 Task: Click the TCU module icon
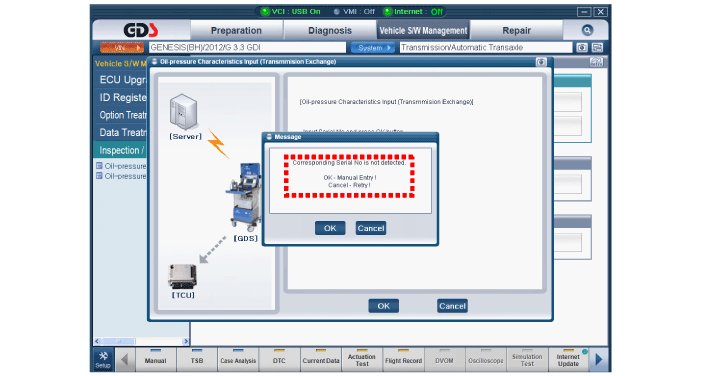point(182,276)
